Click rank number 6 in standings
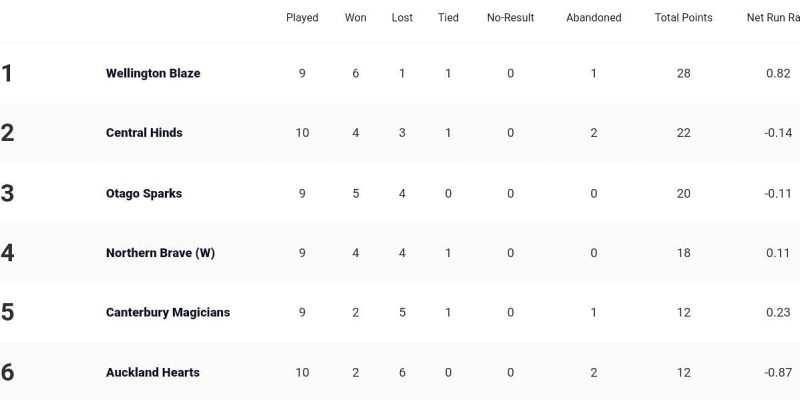This screenshot has width=800, height=400. (8, 372)
